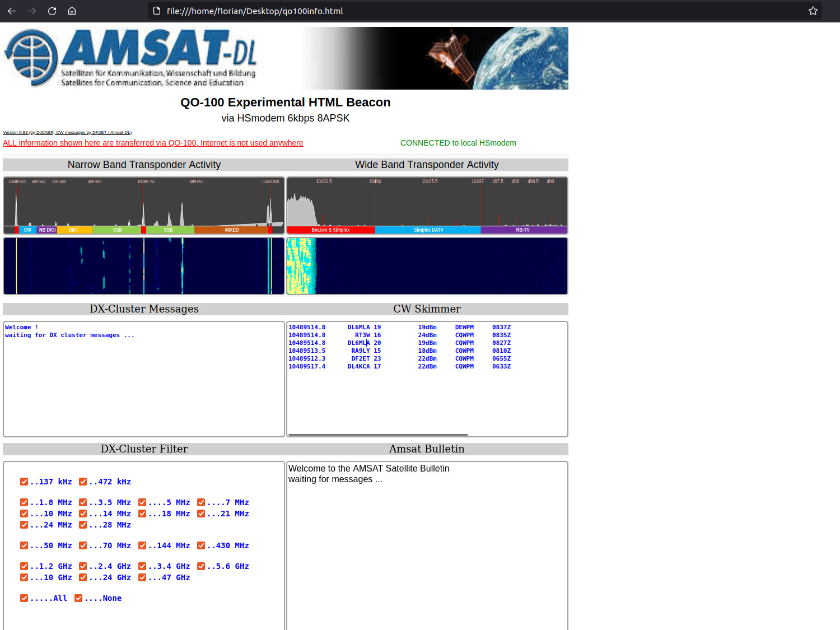Bookmark this page with the star icon
Screen dimensions: 840x630
813,11
